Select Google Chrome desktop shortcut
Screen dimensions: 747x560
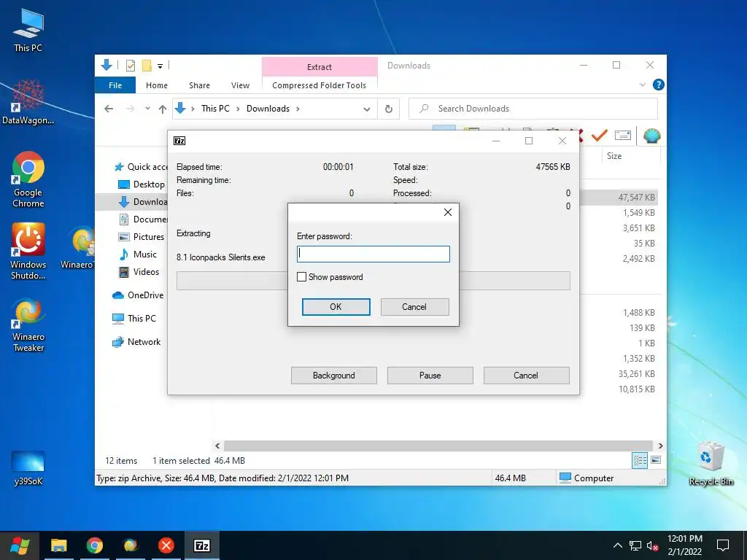28,180
